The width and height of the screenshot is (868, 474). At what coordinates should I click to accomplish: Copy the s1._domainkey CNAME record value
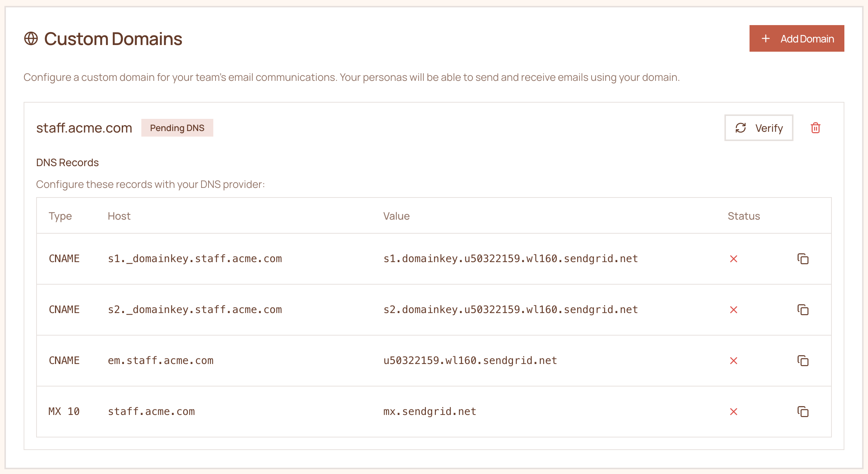pyautogui.click(x=803, y=259)
